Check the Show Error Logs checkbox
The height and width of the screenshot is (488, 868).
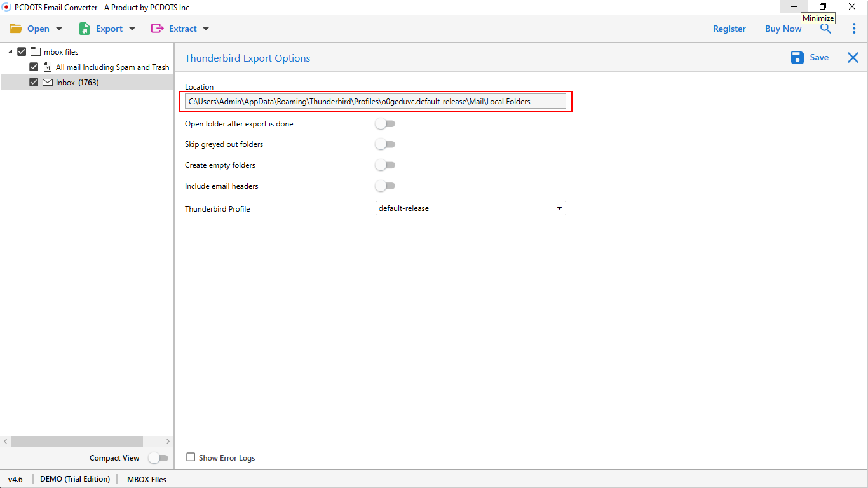191,457
